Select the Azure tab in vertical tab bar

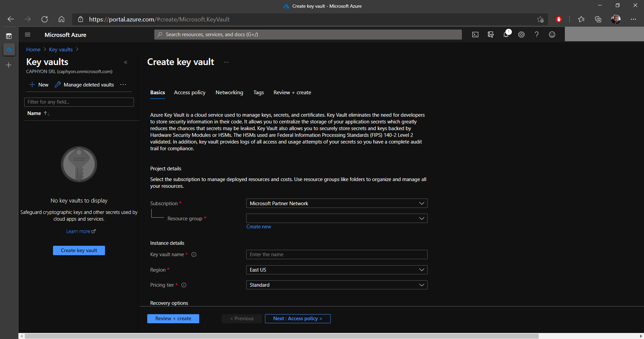point(9,50)
